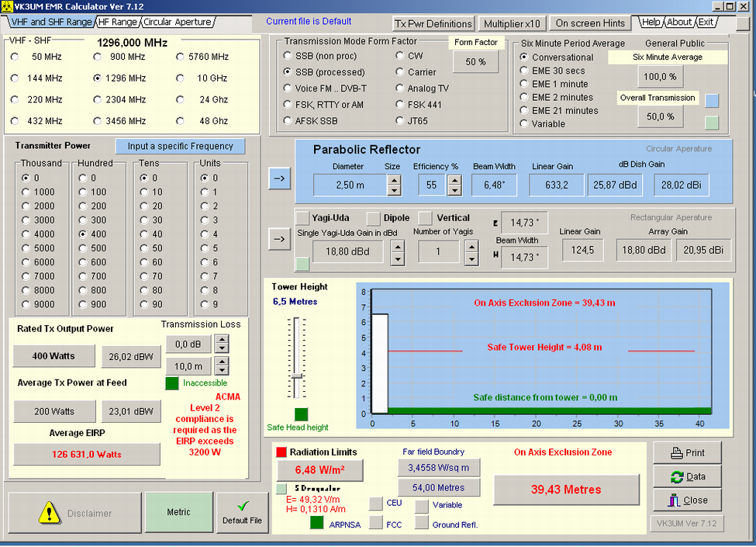Click the 3,4558 W/sq m far field value

(x=439, y=468)
